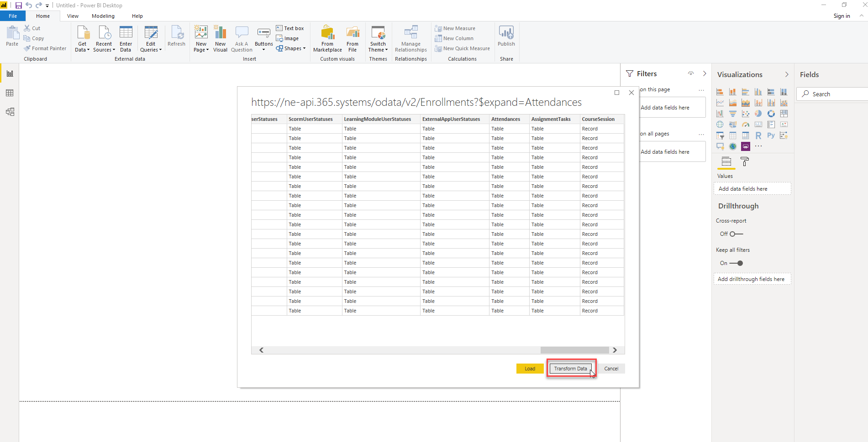Open the Get Data dropdown
This screenshot has width=868, height=442.
[x=82, y=39]
